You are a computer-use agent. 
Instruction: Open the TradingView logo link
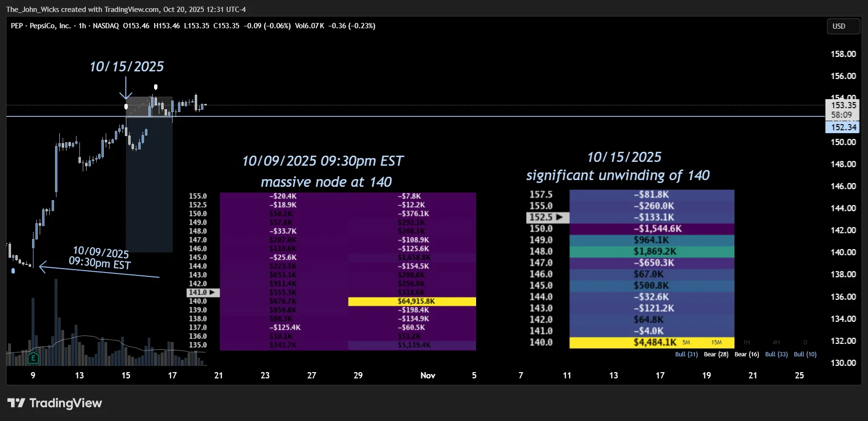pyautogui.click(x=55, y=403)
